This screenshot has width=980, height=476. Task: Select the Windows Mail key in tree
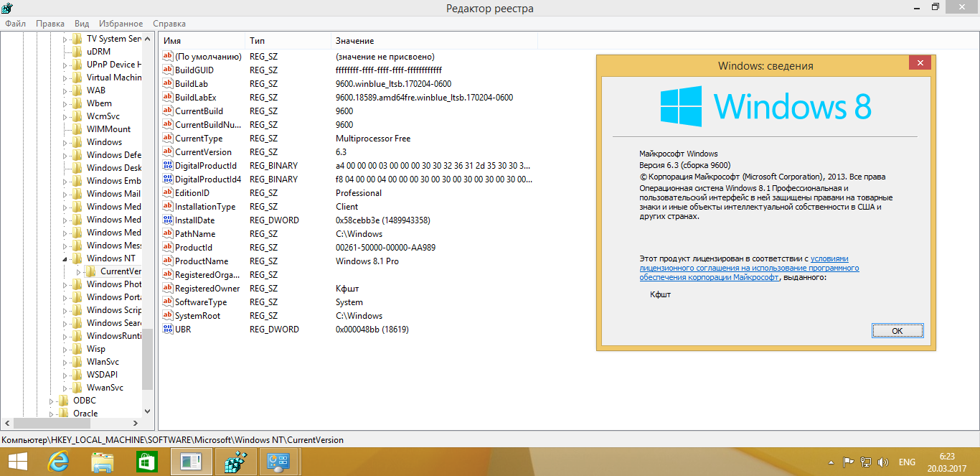[x=113, y=194]
